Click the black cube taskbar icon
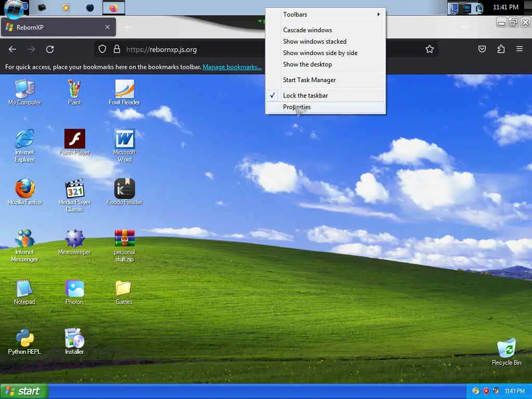Viewport: 532px width, 399px height. pos(42,7)
